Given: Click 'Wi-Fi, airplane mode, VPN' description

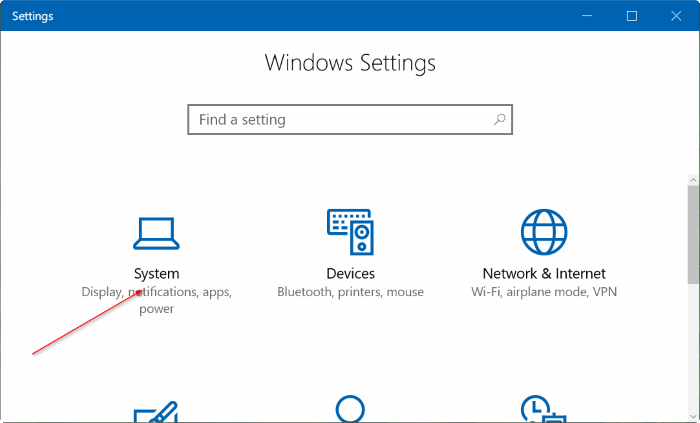Looking at the screenshot, I should point(544,292).
